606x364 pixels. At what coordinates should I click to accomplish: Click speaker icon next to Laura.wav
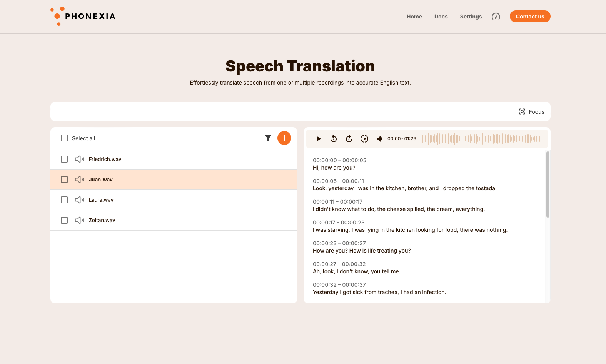80,200
